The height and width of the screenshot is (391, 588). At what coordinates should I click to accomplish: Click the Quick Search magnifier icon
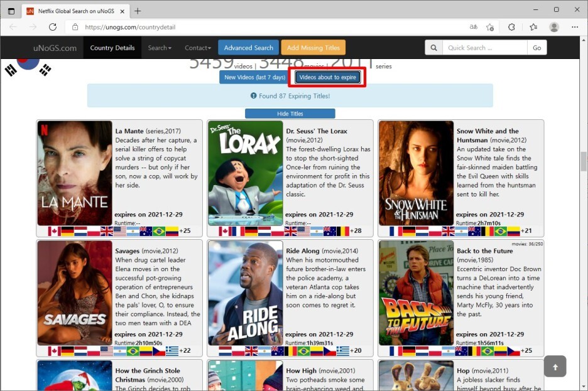click(x=433, y=48)
